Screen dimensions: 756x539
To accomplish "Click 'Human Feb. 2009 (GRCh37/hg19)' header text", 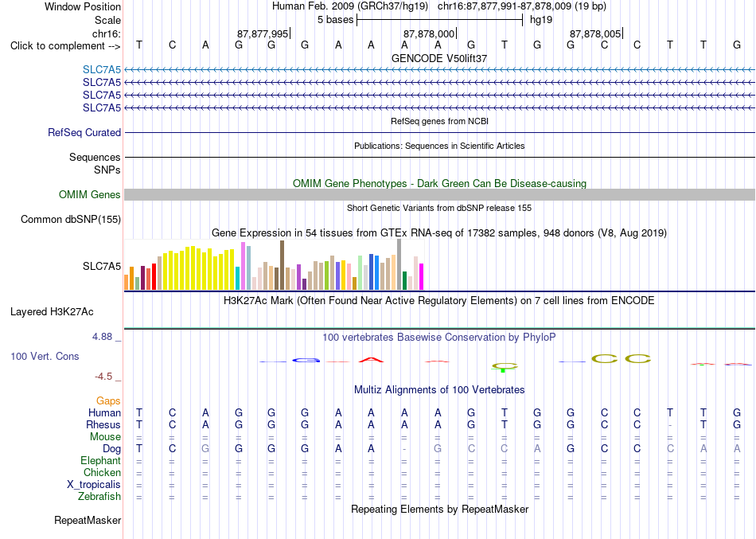I will 350,6.
